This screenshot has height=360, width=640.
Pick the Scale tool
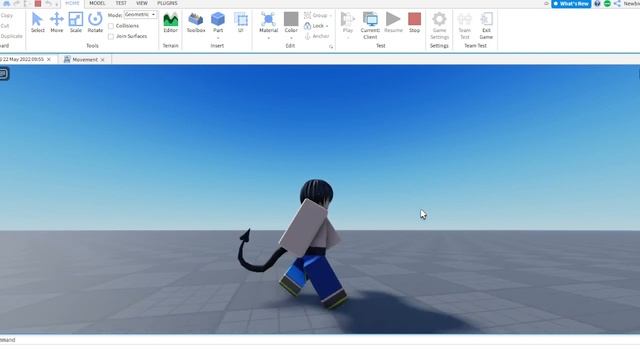pos(76,22)
